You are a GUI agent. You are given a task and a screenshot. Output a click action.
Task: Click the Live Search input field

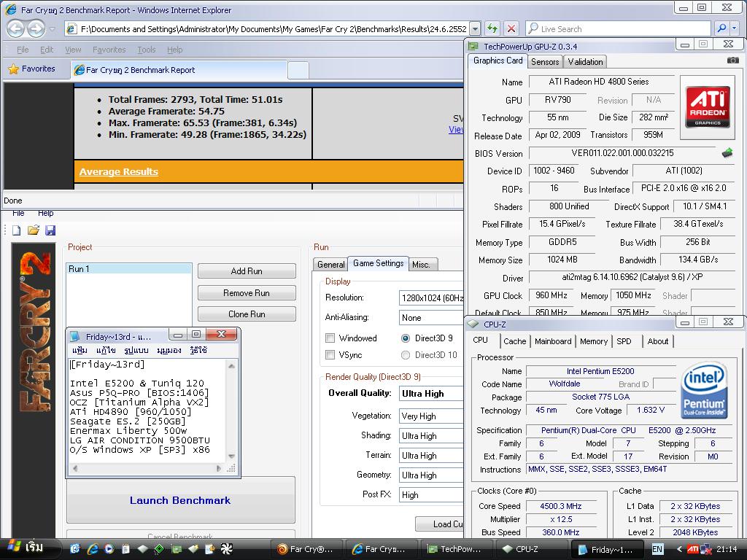click(x=619, y=29)
